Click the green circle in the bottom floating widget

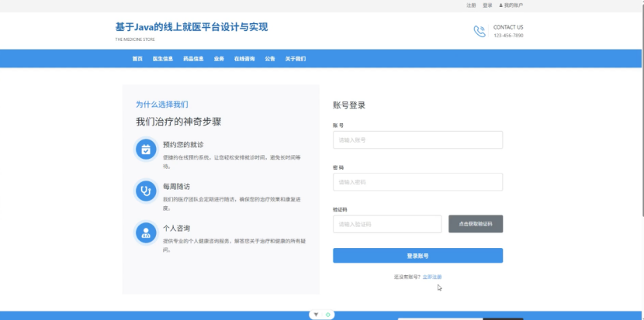327,315
